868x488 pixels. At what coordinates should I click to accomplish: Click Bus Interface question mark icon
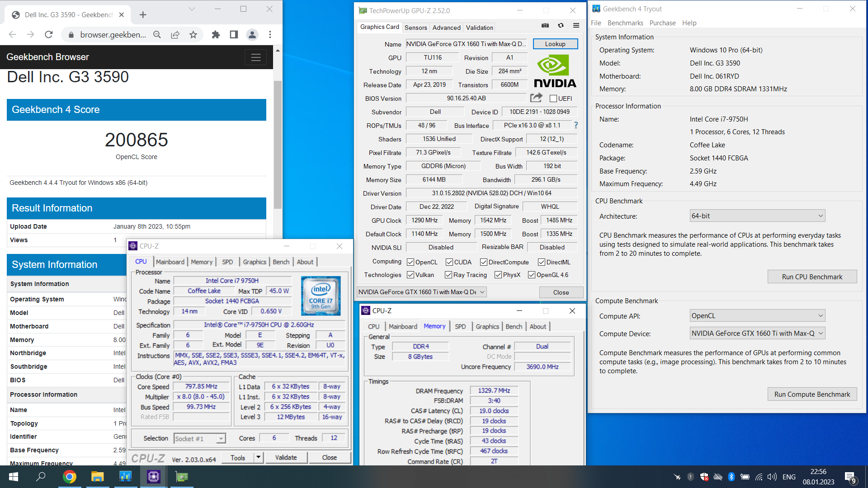click(576, 125)
